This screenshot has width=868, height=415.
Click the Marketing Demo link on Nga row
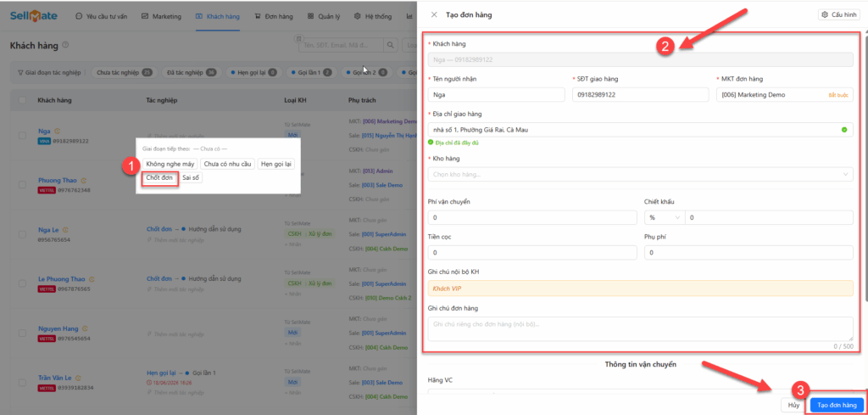click(x=390, y=121)
